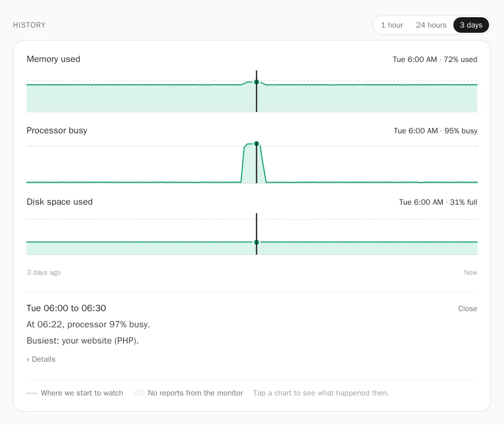The image size is (504, 425).
Task: Switch history range to 24 hours
Action: tap(431, 25)
